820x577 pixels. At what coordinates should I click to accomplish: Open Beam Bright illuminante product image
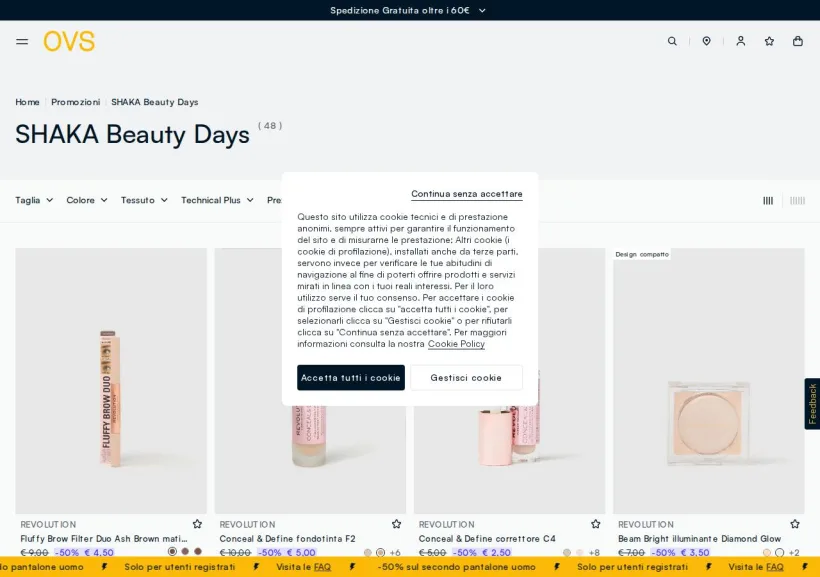(x=709, y=381)
